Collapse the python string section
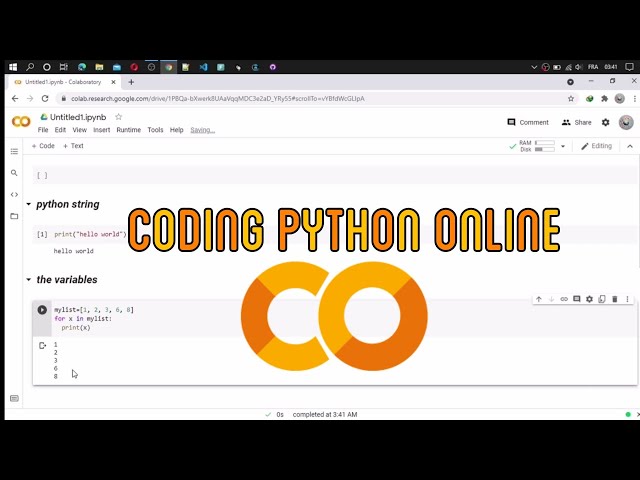 point(29,204)
